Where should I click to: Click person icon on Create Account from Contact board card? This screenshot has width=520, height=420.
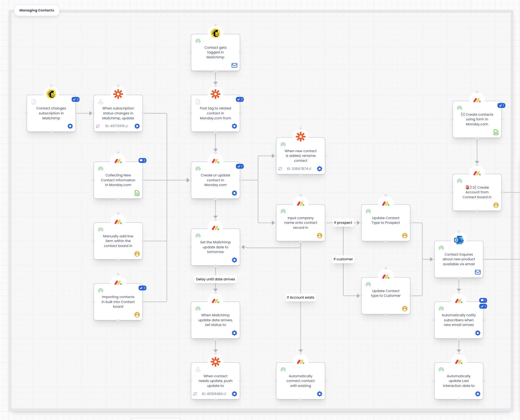point(496,205)
